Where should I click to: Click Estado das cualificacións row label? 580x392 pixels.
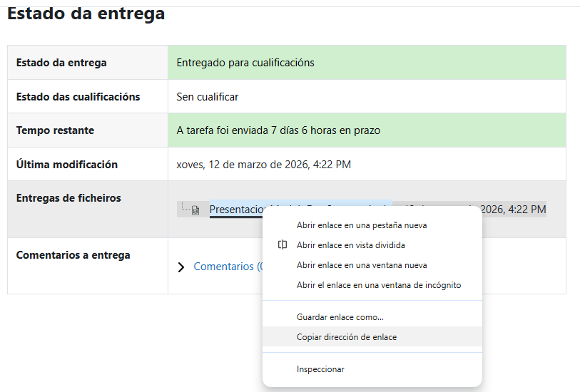point(78,97)
